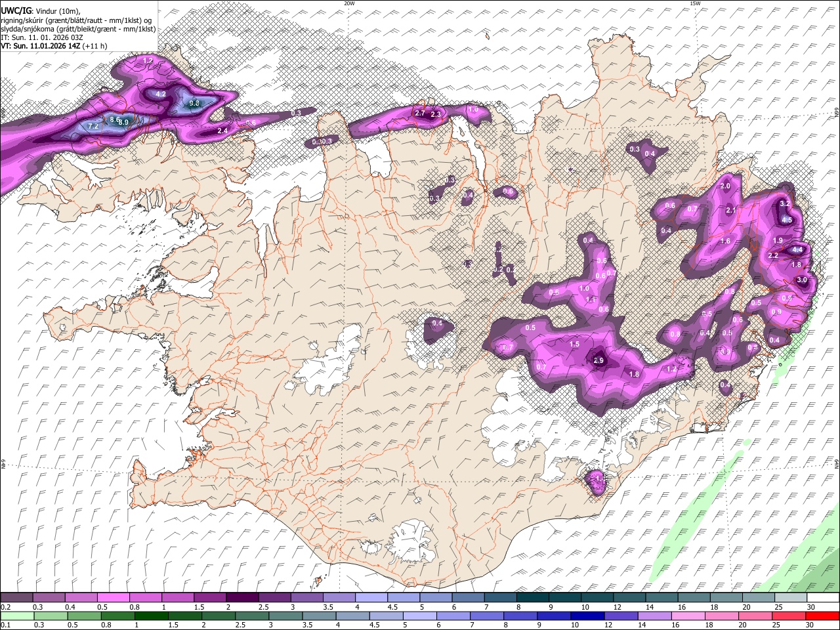Click the 2.0 value in the eastern snow area
This screenshot has width=840, height=630.
(725, 186)
